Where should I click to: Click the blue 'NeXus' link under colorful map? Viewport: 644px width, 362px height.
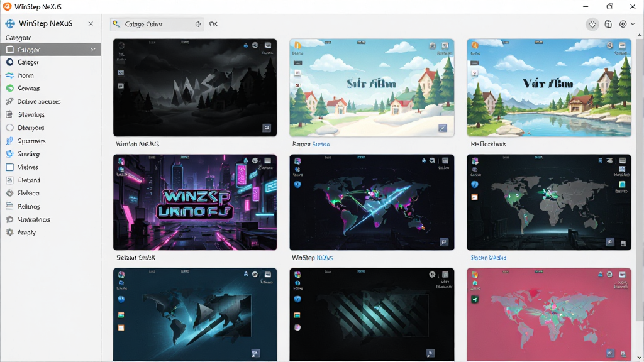(325, 258)
